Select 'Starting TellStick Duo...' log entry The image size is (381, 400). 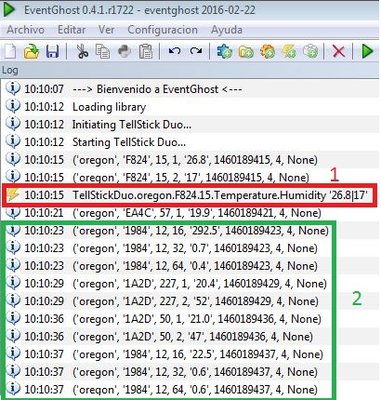190,142
